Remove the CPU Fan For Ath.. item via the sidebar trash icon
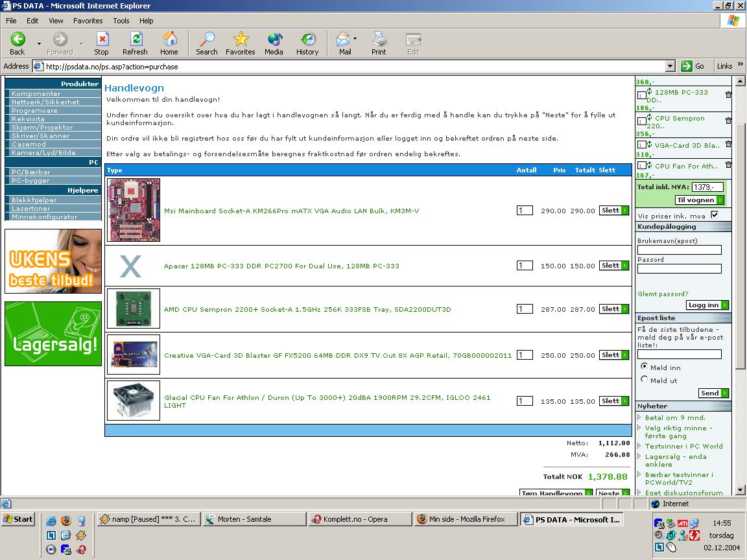This screenshot has height=560, width=747. [728, 165]
